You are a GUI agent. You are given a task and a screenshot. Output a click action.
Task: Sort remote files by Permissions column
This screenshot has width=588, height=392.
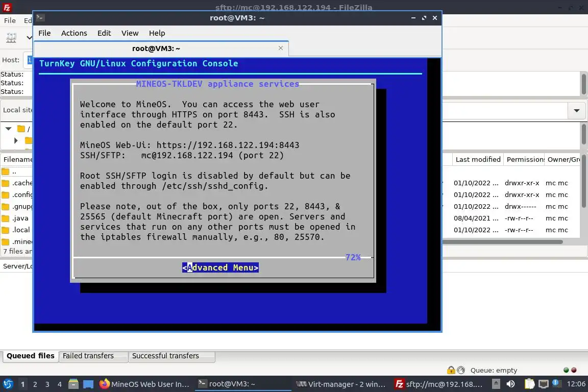click(524, 159)
